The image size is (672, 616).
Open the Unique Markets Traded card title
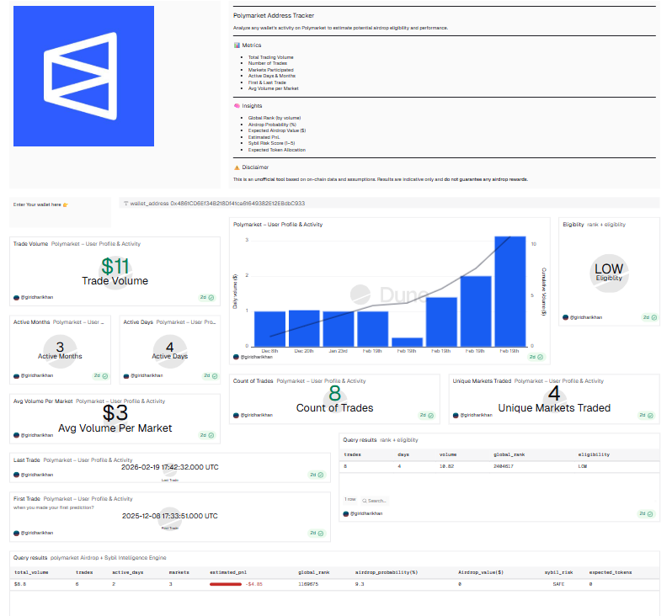point(482,381)
